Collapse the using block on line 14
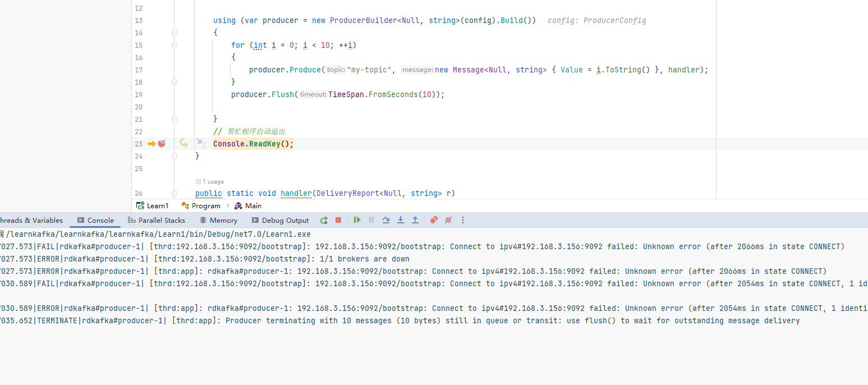Viewport: 868px width, 385px height. click(174, 33)
